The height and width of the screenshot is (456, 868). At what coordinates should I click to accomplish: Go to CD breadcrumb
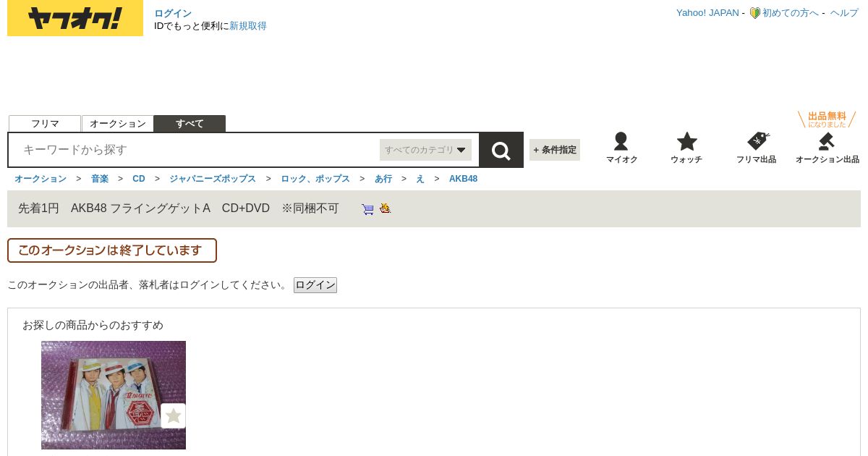tap(139, 179)
